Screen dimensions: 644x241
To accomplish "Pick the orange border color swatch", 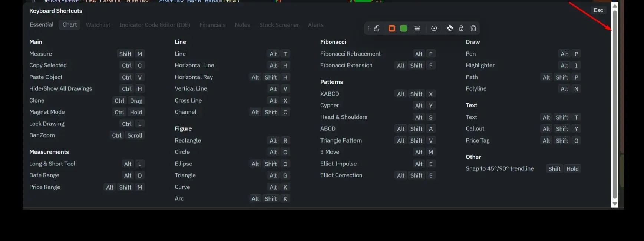I will [x=392, y=29].
